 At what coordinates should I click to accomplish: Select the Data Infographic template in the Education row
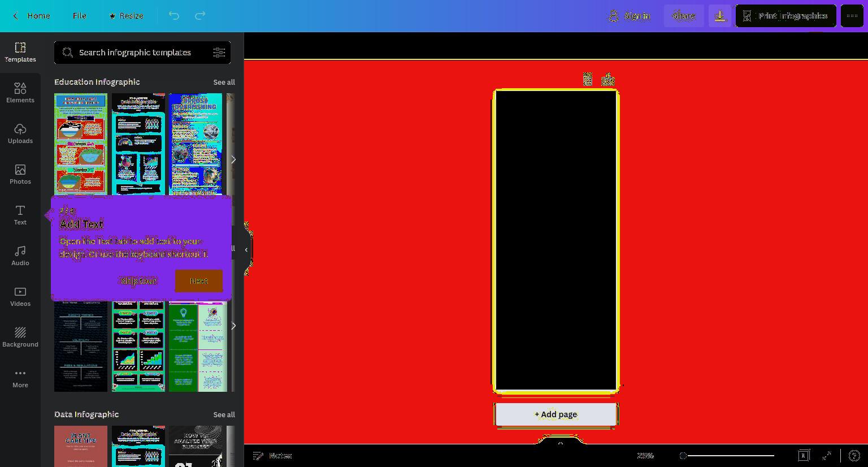click(x=138, y=145)
